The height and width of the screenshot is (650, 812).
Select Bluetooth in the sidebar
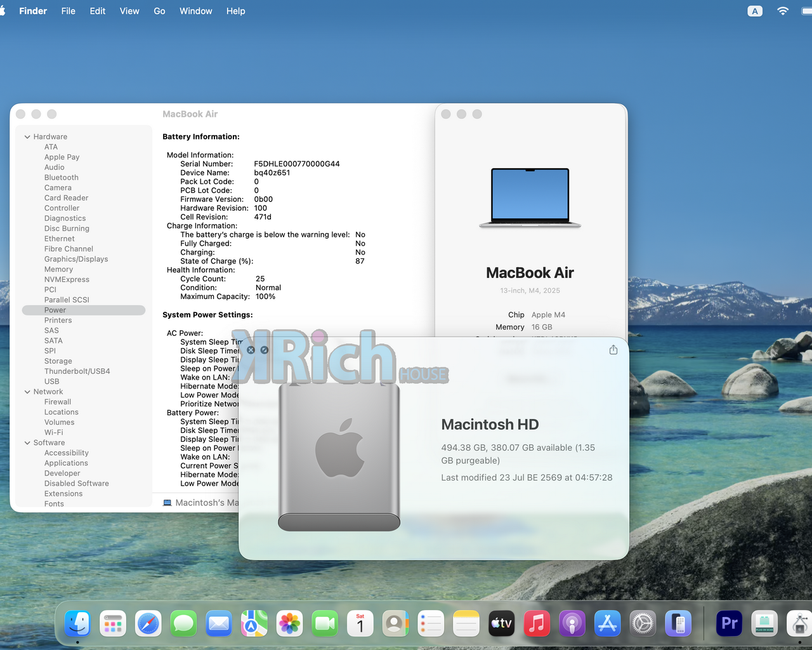click(x=62, y=178)
